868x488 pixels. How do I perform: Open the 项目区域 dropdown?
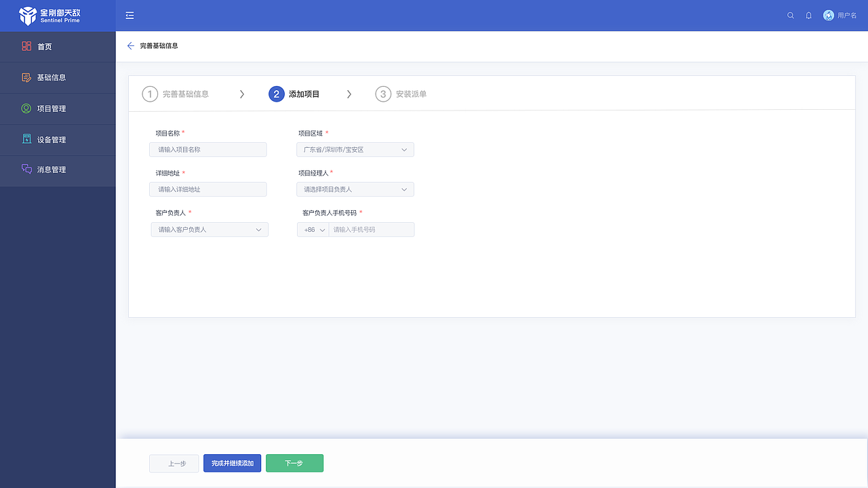click(x=355, y=150)
